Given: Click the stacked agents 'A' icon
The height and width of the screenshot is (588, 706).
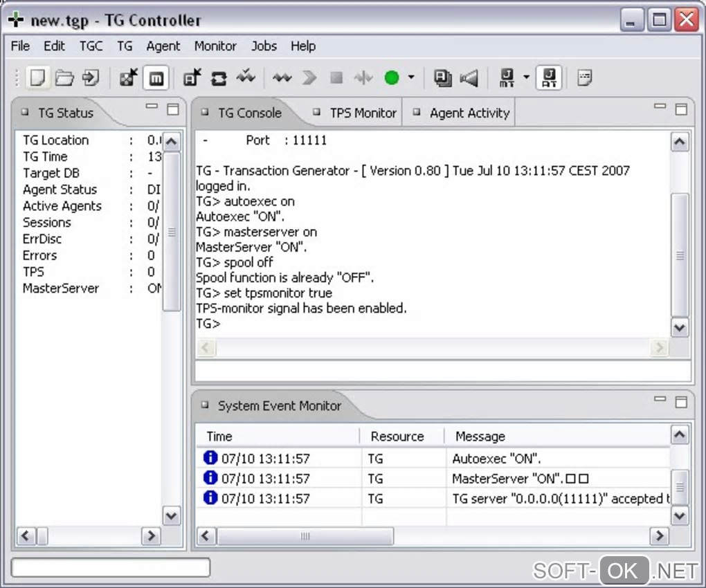Looking at the screenshot, I should pyautogui.click(x=442, y=78).
